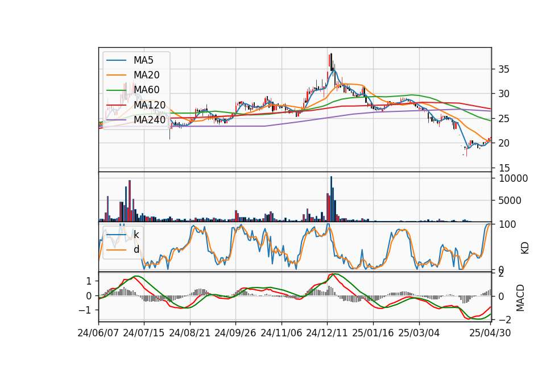Click the d legend entry in KD panel
This screenshot has height=392, width=546.
(x=136, y=249)
